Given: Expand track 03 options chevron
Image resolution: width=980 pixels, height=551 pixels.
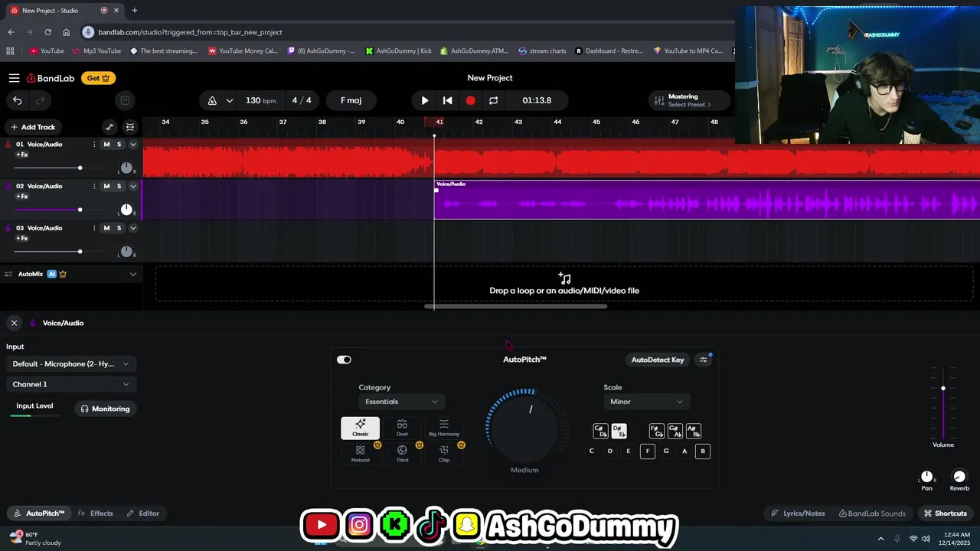Looking at the screenshot, I should coord(133,228).
